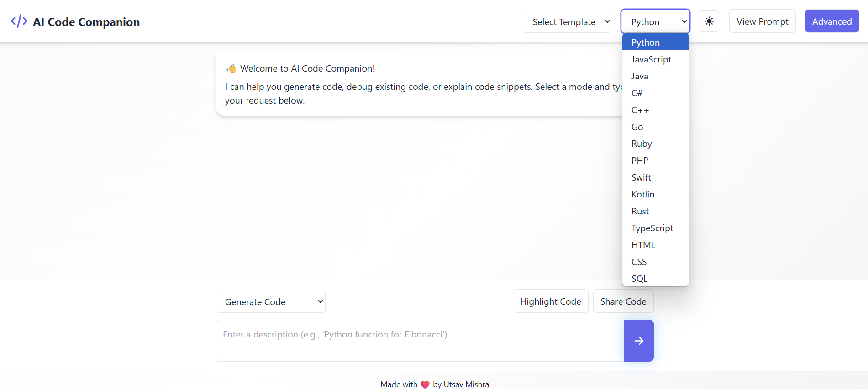Click the Advanced button
The image size is (868, 389).
(832, 21)
